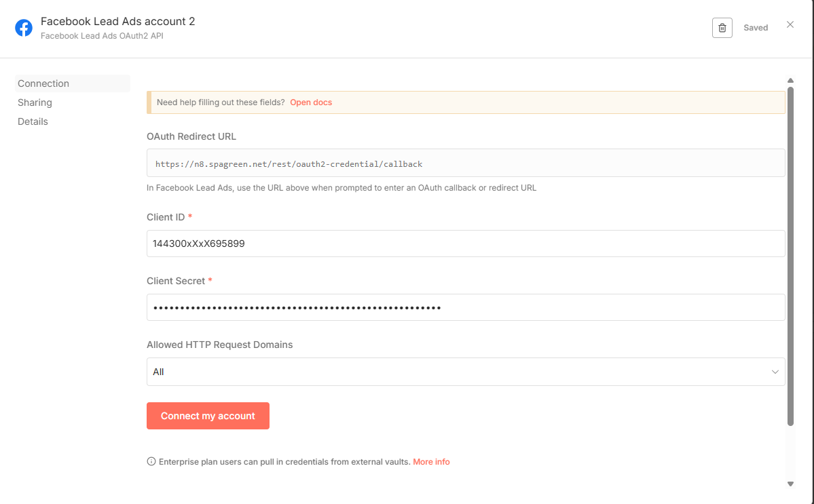814x504 pixels.
Task: Close the credential dialog
Action: tap(790, 24)
